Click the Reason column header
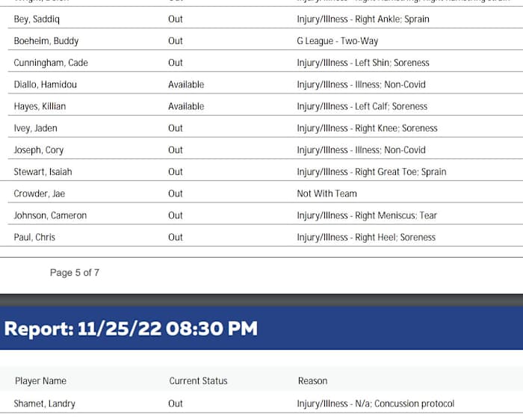This screenshot has width=523, height=420. point(312,381)
